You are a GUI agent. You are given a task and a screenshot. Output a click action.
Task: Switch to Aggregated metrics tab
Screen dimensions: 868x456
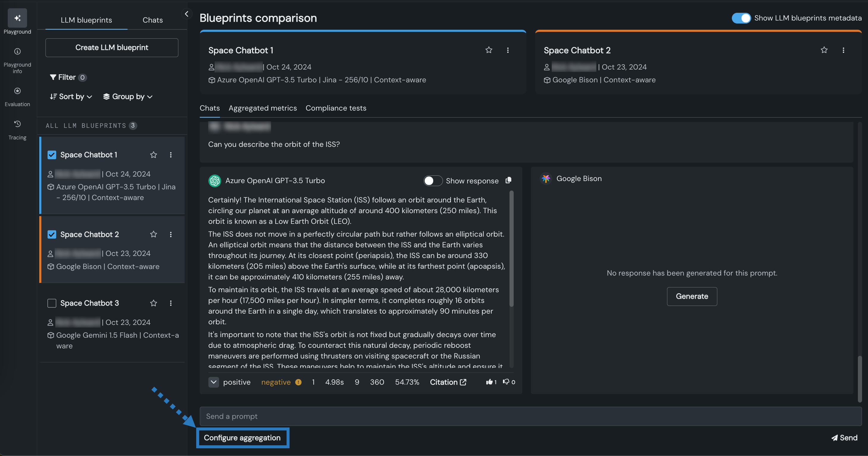point(262,108)
